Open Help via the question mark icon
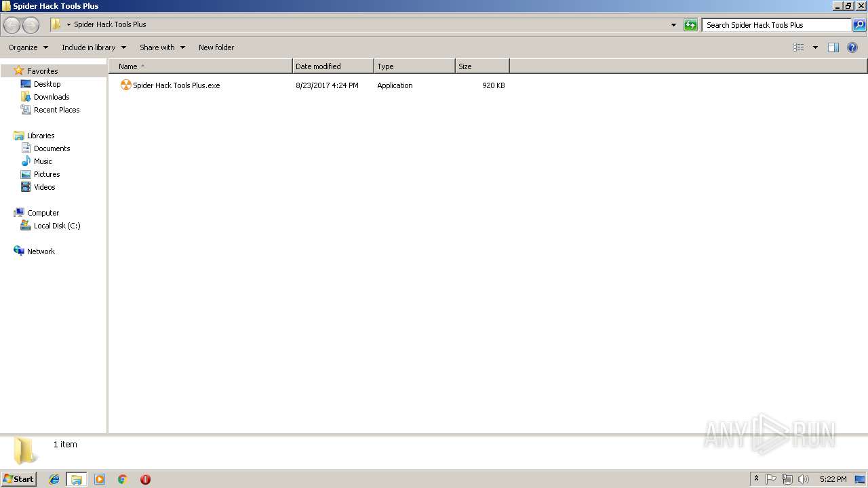This screenshot has width=868, height=488. (852, 47)
